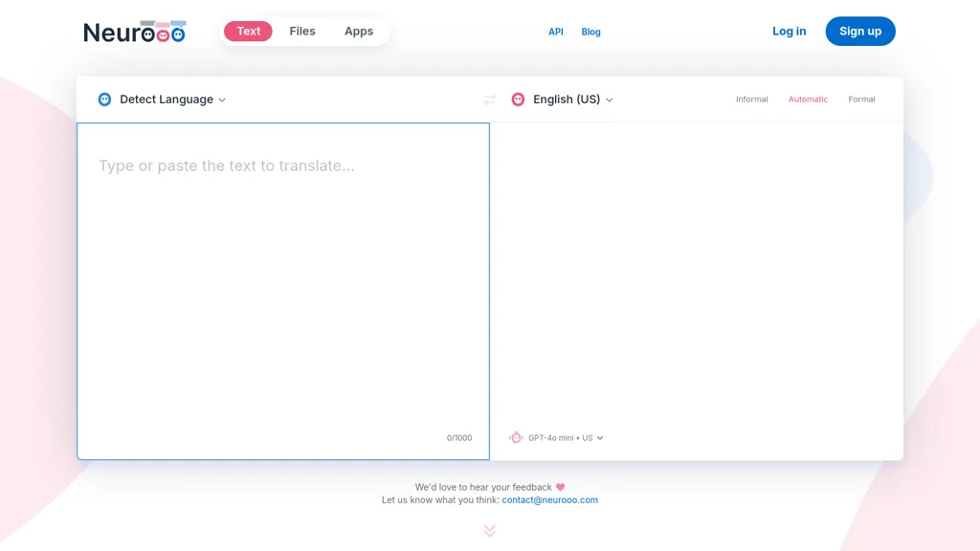This screenshot has height=551, width=980.
Task: Click the Neurooo logo
Action: (134, 32)
